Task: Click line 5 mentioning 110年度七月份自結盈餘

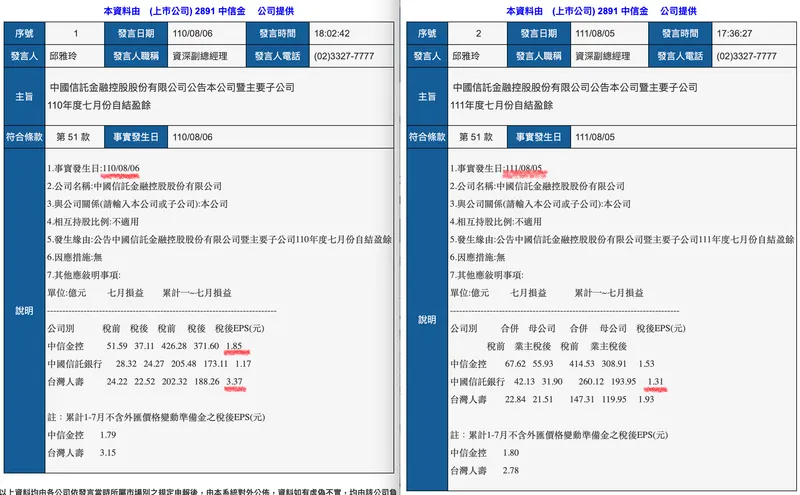Action: click(x=219, y=239)
